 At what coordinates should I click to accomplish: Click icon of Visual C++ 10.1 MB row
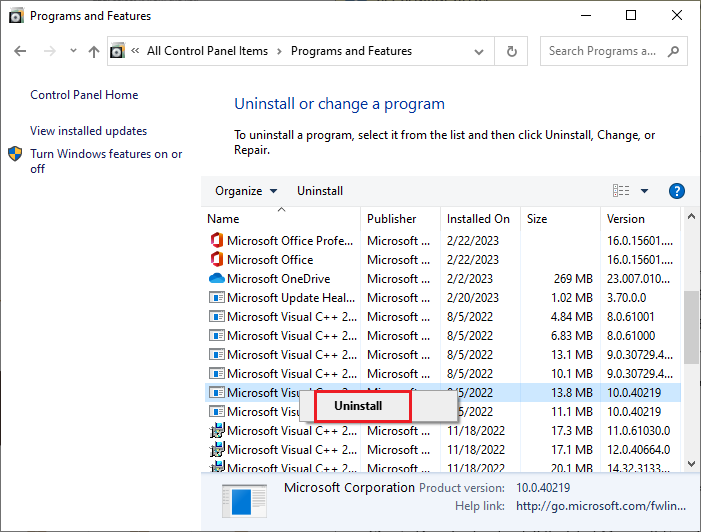217,373
